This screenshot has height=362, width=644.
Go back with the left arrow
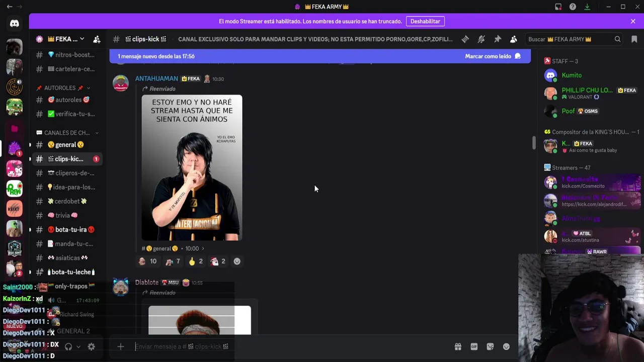coord(10,7)
